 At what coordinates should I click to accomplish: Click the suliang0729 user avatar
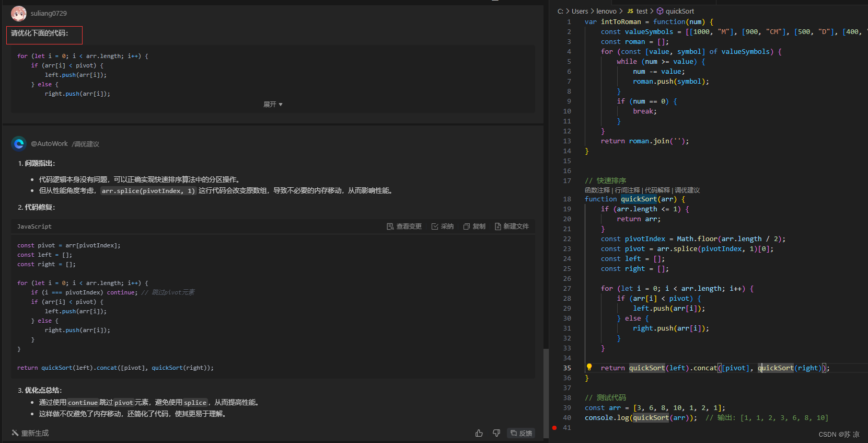19,13
